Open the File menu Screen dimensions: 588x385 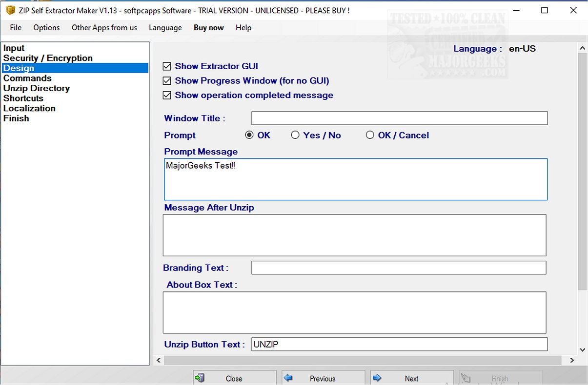click(x=16, y=28)
